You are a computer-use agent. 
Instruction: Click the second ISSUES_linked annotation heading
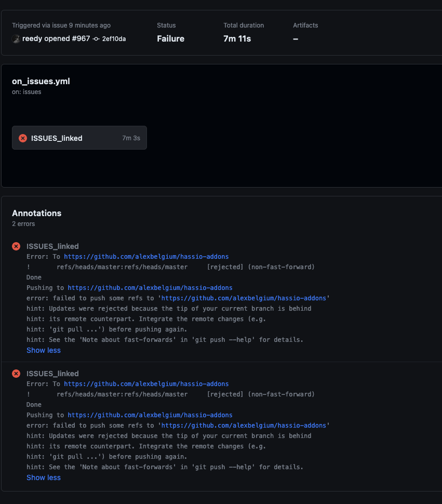point(52,373)
